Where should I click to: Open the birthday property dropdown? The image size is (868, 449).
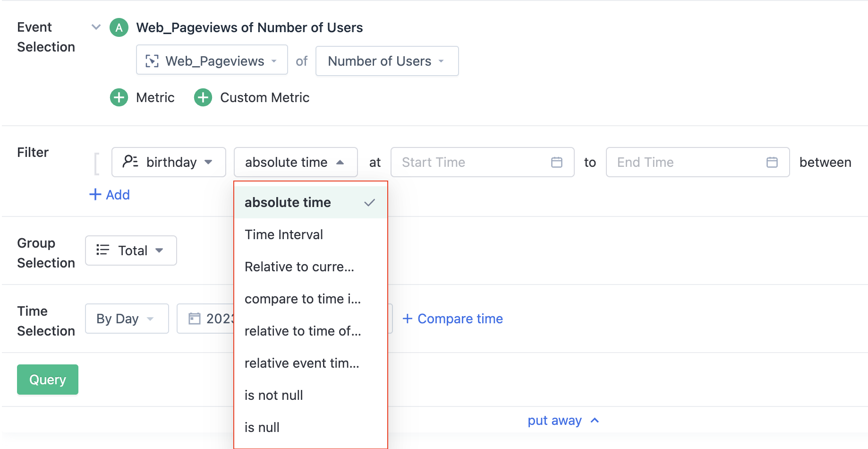click(x=169, y=163)
